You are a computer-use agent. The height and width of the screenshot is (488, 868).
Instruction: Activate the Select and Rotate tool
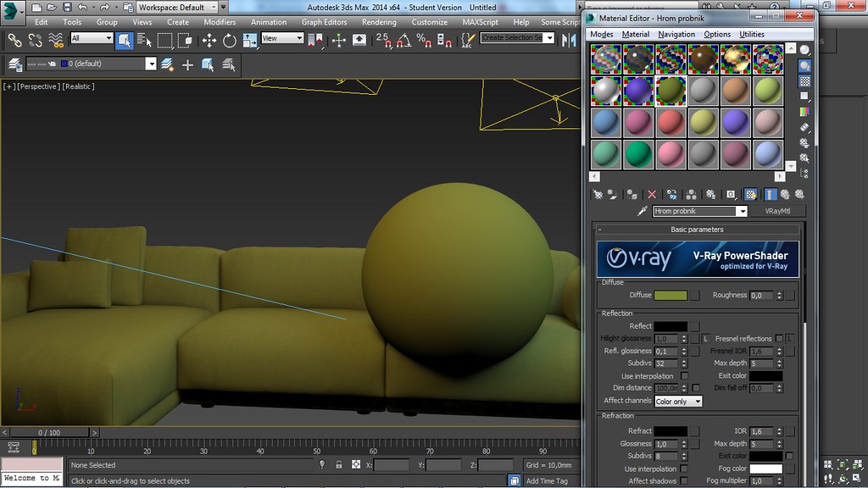pos(229,40)
